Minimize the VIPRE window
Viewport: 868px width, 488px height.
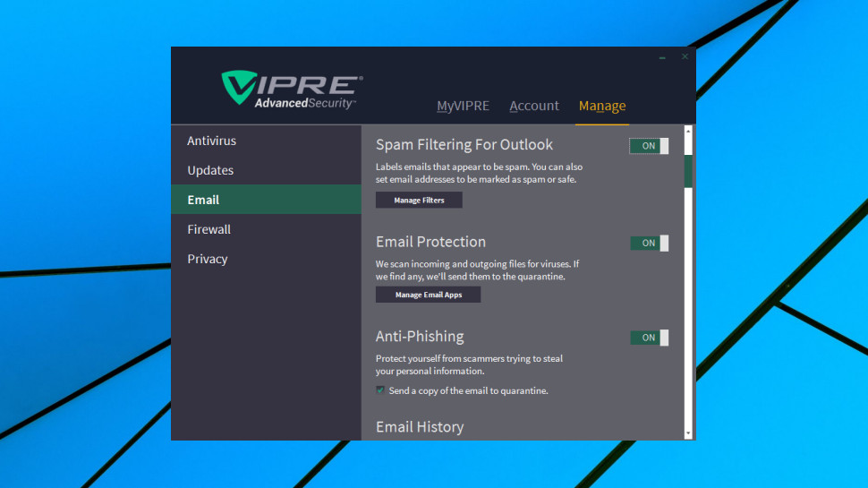[x=662, y=57]
